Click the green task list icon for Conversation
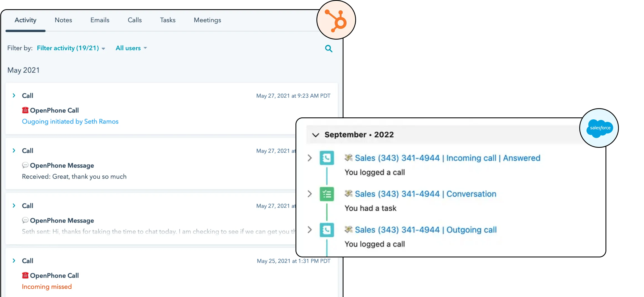Image resolution: width=644 pixels, height=297 pixels. [x=327, y=194]
